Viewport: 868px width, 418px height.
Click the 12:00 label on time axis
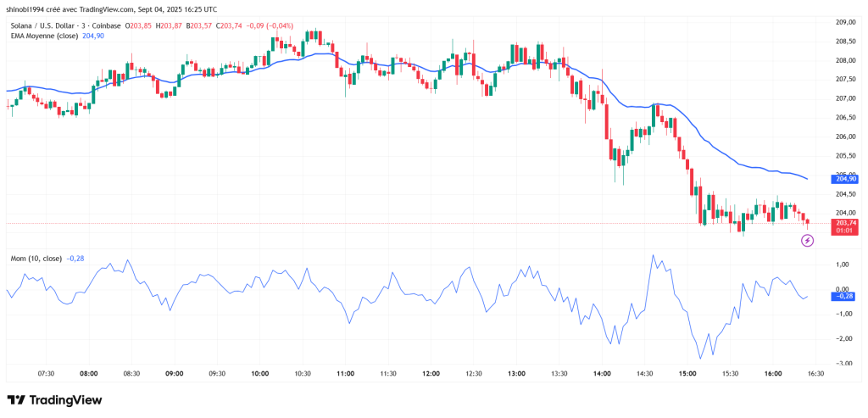click(431, 373)
